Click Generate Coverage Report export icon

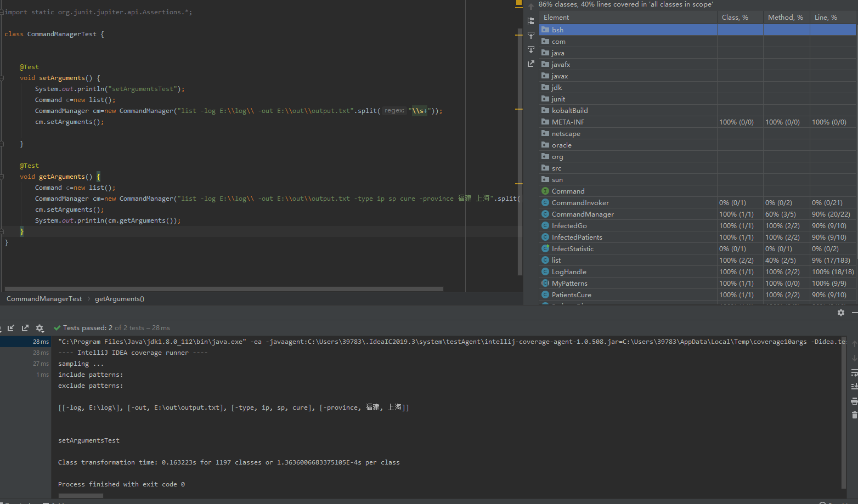531,64
